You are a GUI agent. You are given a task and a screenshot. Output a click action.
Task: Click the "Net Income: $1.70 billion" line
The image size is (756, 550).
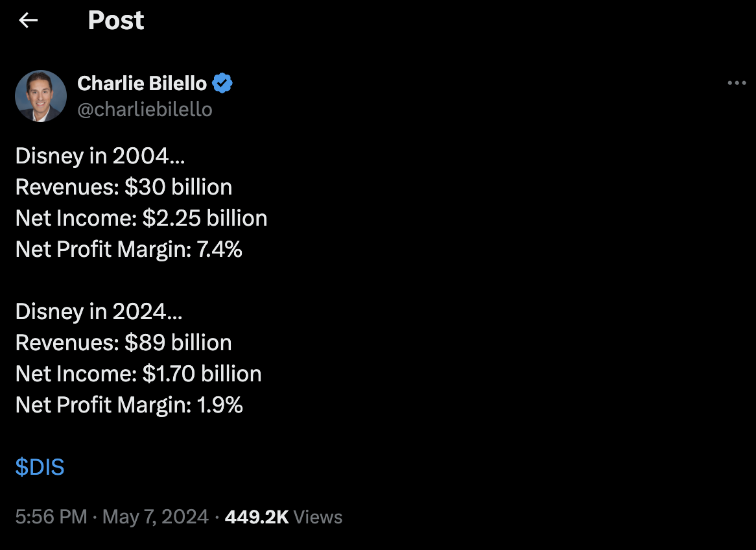pos(139,374)
